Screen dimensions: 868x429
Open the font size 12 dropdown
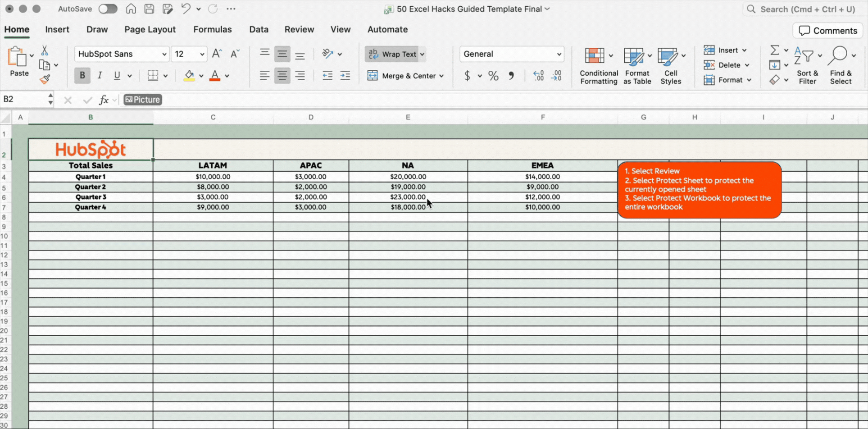point(202,54)
